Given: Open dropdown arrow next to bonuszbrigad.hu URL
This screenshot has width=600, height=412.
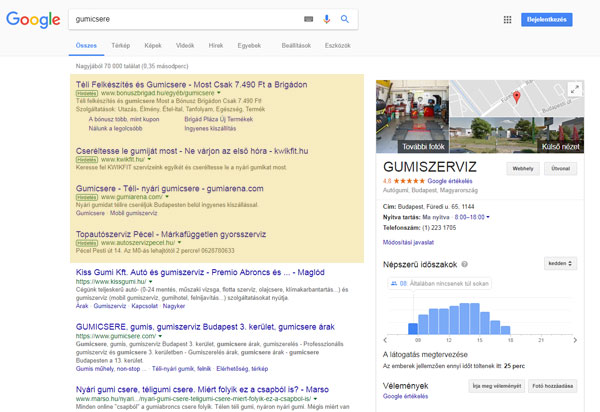Looking at the screenshot, I should point(219,93).
